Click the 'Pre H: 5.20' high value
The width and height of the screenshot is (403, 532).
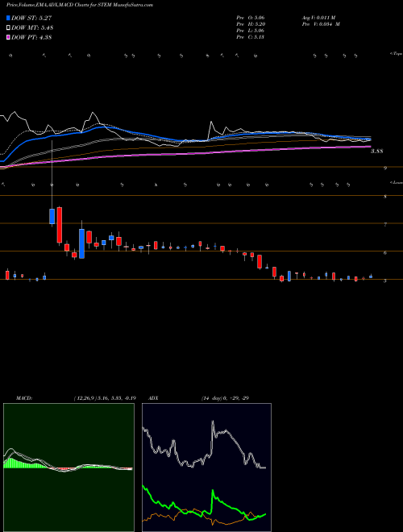click(x=251, y=24)
